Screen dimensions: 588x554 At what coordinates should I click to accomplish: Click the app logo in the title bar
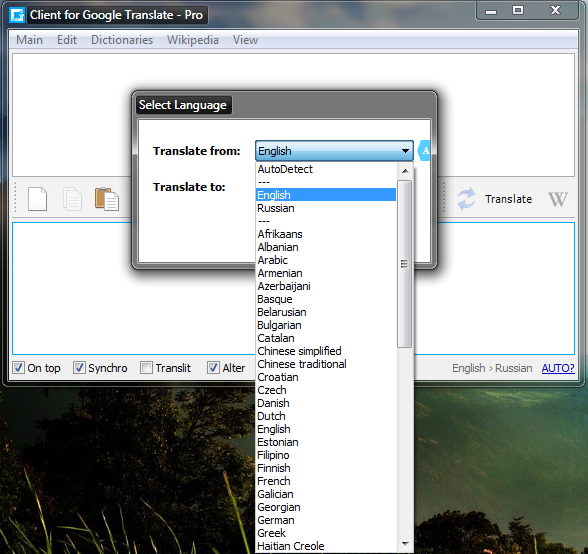(x=17, y=15)
